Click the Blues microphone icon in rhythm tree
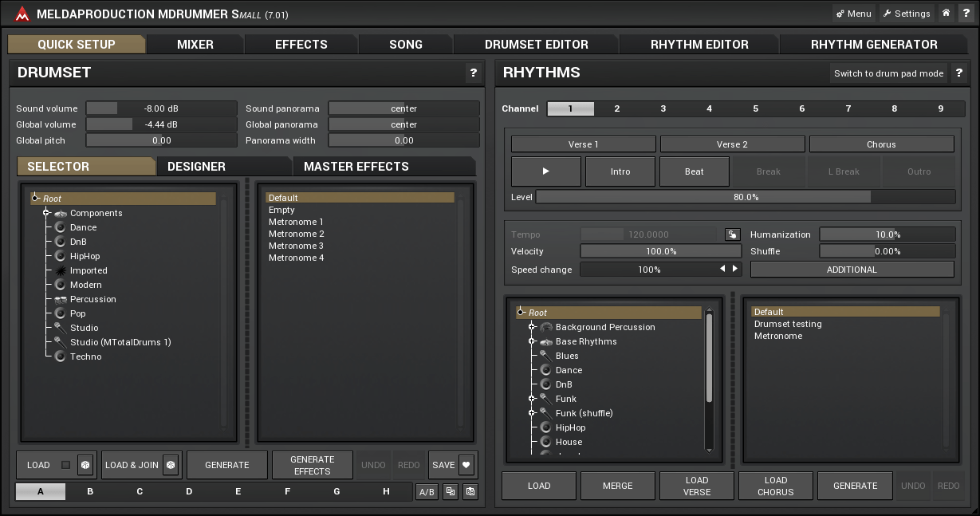This screenshot has width=980, height=516. (546, 356)
